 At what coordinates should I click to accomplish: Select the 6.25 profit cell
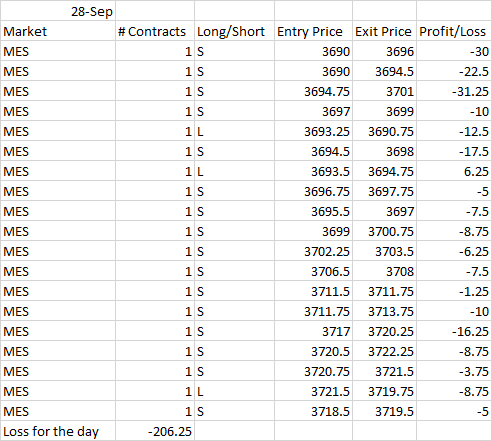[x=454, y=171]
